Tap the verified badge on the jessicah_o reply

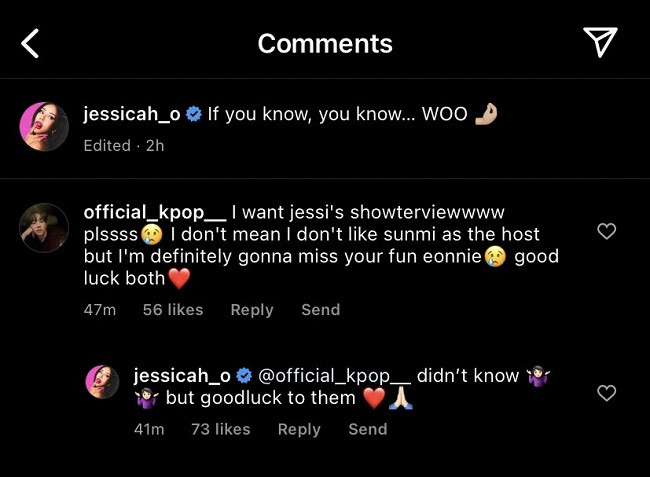pos(244,375)
